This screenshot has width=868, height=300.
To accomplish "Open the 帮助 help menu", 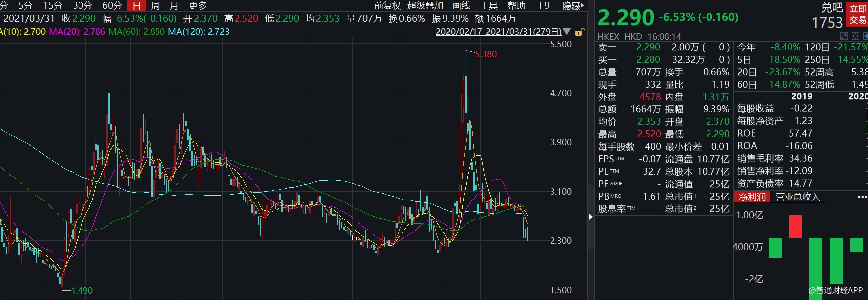I will click(516, 6).
